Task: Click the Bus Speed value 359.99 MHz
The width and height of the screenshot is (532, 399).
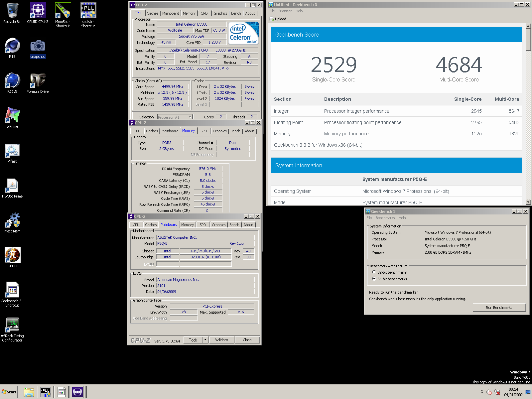Action: (x=173, y=98)
